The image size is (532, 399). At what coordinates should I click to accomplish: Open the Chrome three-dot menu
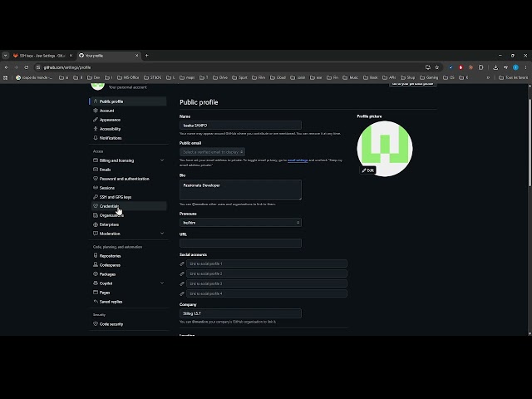click(x=525, y=67)
